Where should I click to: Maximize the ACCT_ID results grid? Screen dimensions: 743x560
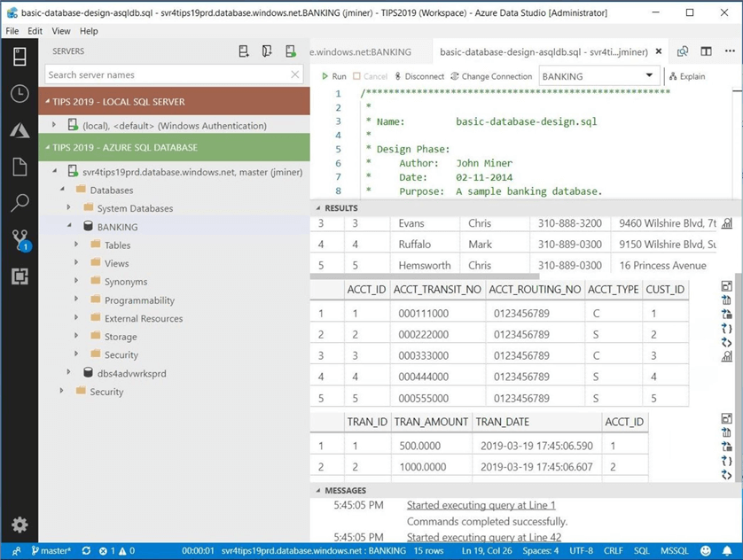coord(726,286)
